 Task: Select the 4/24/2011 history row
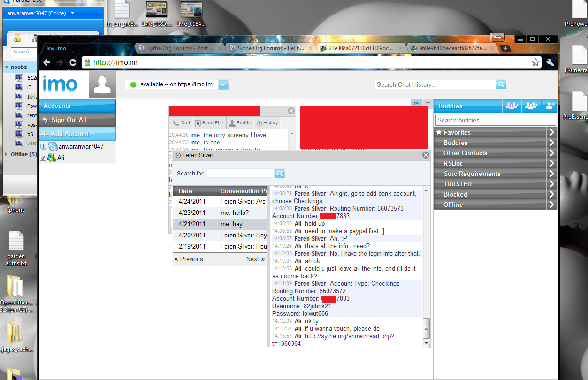point(219,201)
